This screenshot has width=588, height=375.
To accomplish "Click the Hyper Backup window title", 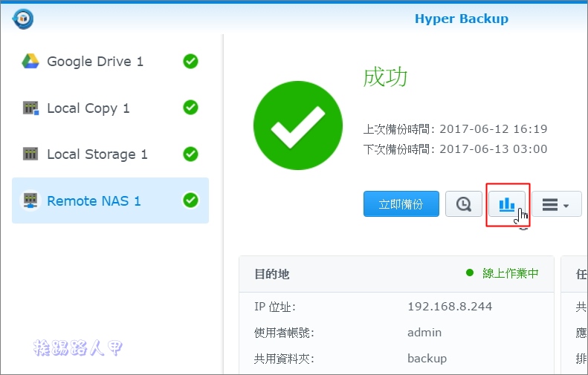I will pyautogui.click(x=461, y=19).
